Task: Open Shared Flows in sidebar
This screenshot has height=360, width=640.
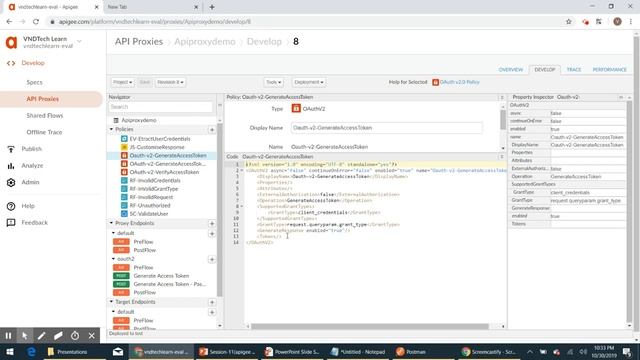Action: click(44, 116)
